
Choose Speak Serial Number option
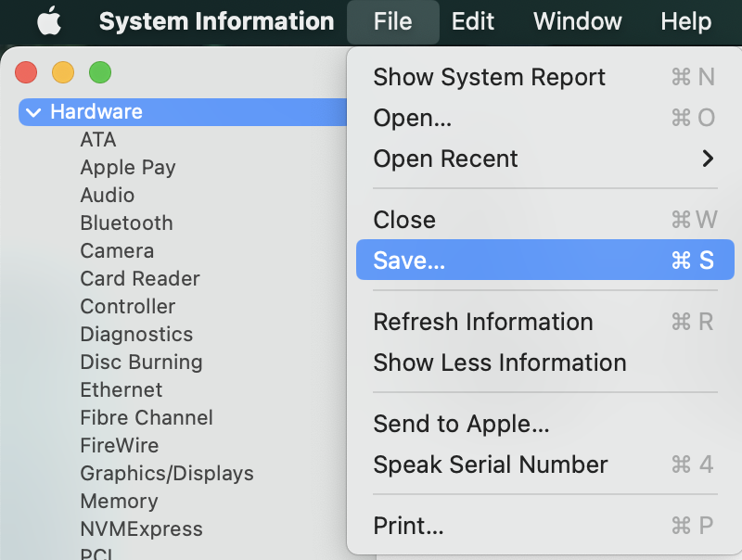pos(490,465)
